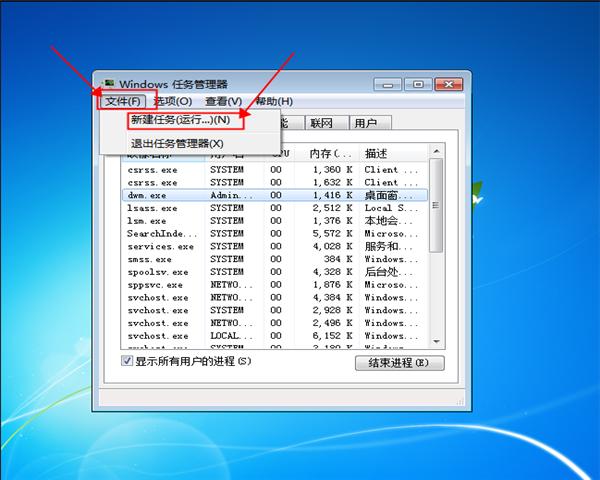Click the 5,572 K memory value
This screenshot has width=600, height=480.
point(332,233)
